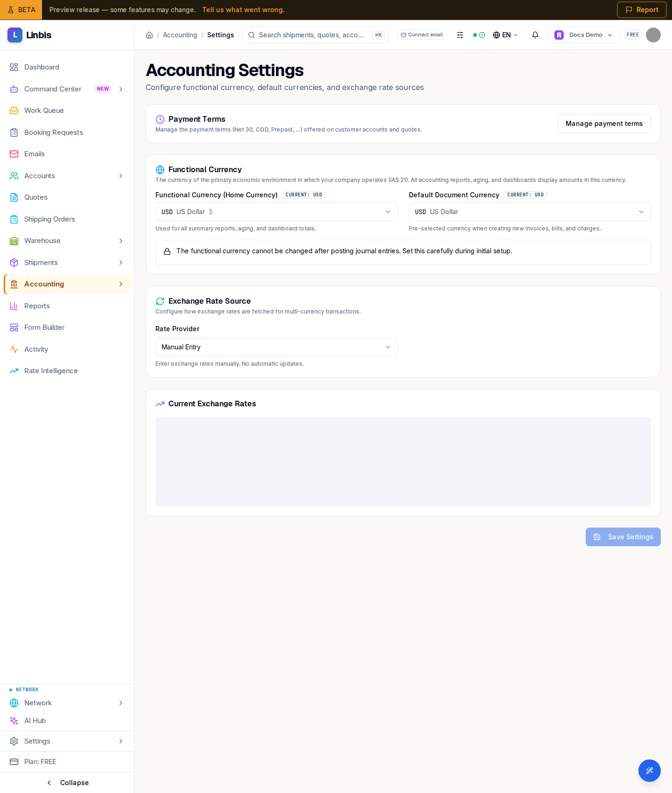Open the Rate Provider Manual Entry dropdown
Screen dimensions: 672x793
click(276, 347)
